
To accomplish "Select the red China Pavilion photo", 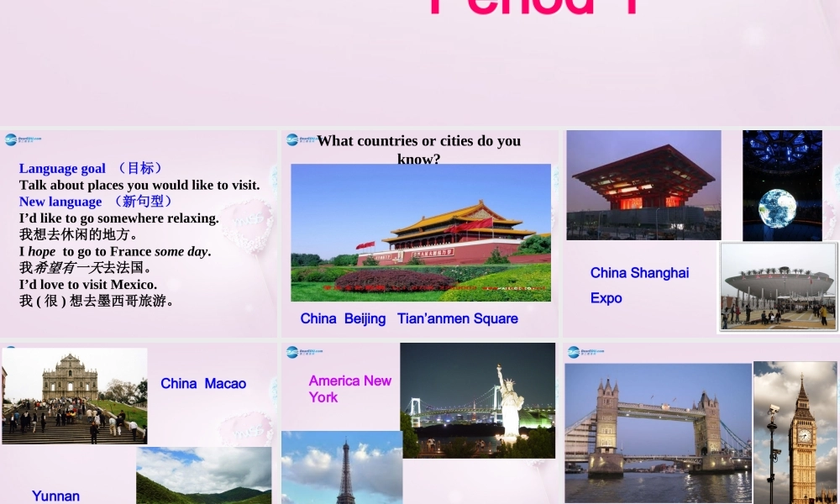I will pyautogui.click(x=643, y=185).
